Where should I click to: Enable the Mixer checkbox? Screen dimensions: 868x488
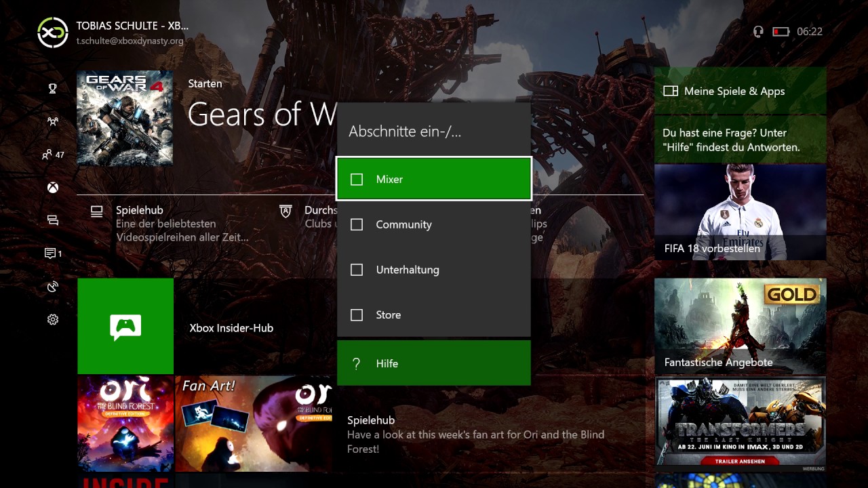[x=357, y=180]
